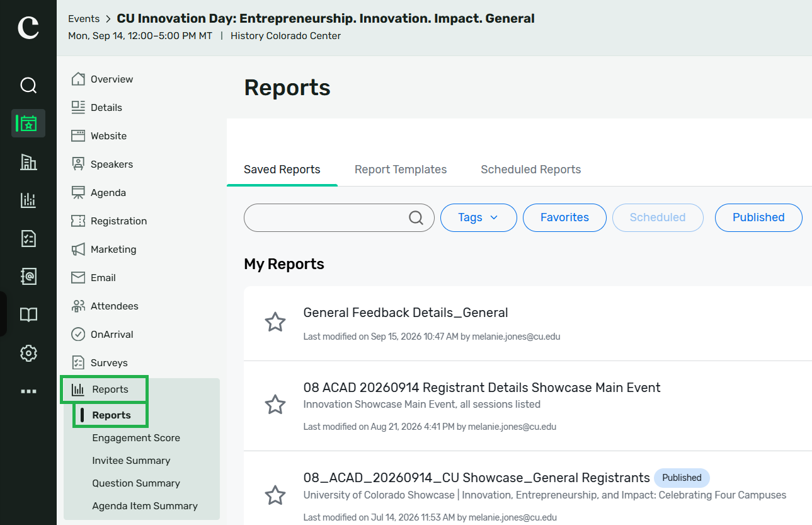This screenshot has width=812, height=525.
Task: Switch to the Scheduled Reports tab
Action: [531, 170]
